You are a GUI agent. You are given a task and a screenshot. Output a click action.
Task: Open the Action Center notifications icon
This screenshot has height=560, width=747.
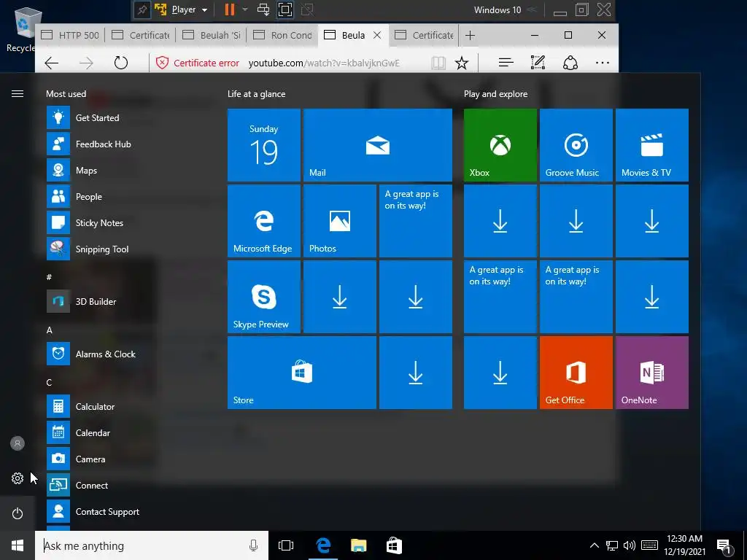(724, 547)
